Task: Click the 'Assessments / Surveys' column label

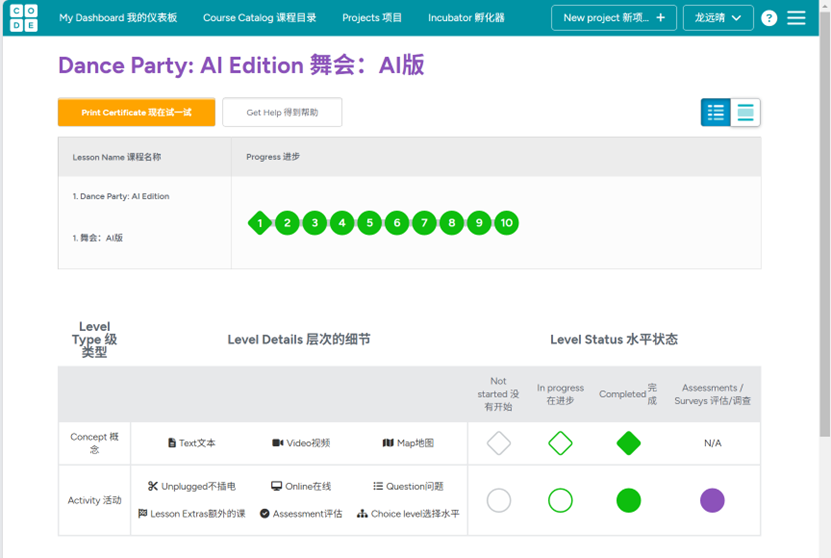Action: tap(712, 394)
